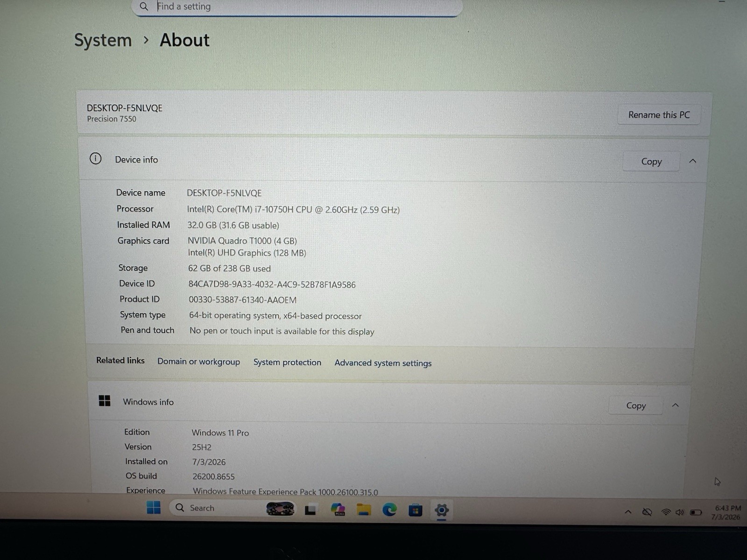
Task: Click the battery tray icon
Action: [x=696, y=512]
